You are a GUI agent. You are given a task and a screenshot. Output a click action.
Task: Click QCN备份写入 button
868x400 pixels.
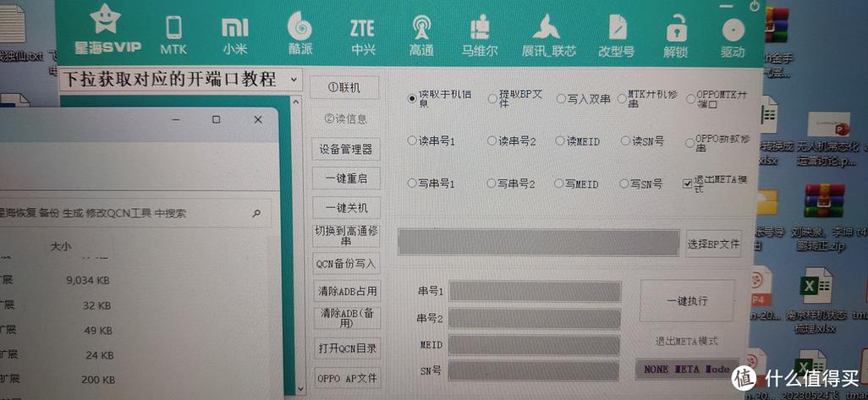click(x=347, y=263)
